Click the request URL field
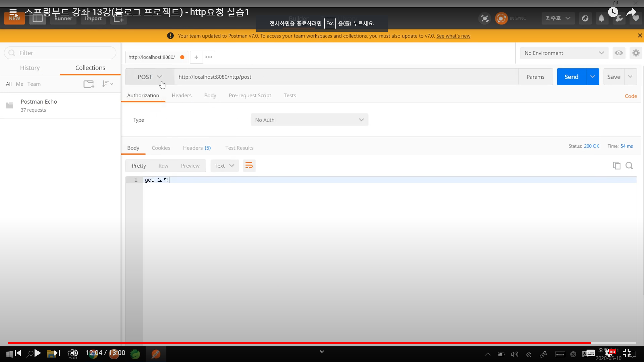Image resolution: width=644 pixels, height=362 pixels. [x=346, y=77]
